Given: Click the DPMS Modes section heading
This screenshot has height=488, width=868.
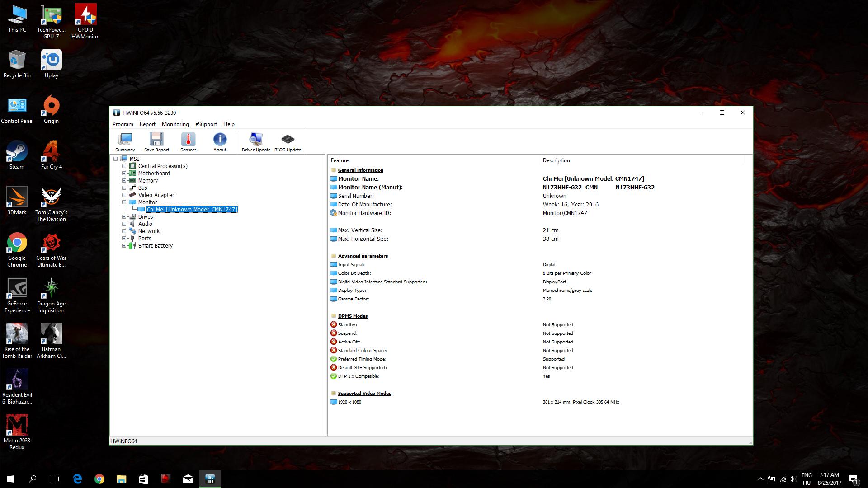Looking at the screenshot, I should 353,316.
